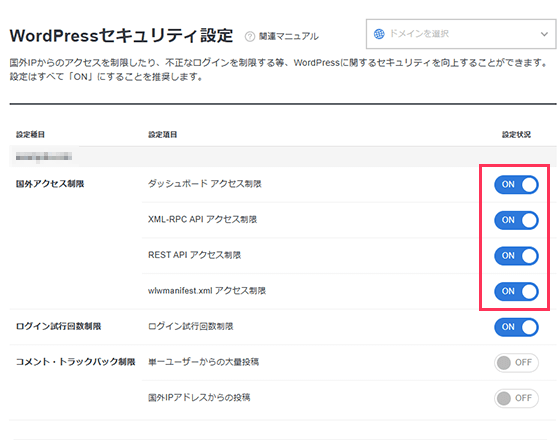Image resolution: width=560 pixels, height=440 pixels.
Task: Open the 関連マニュアル link
Action: click(x=289, y=36)
